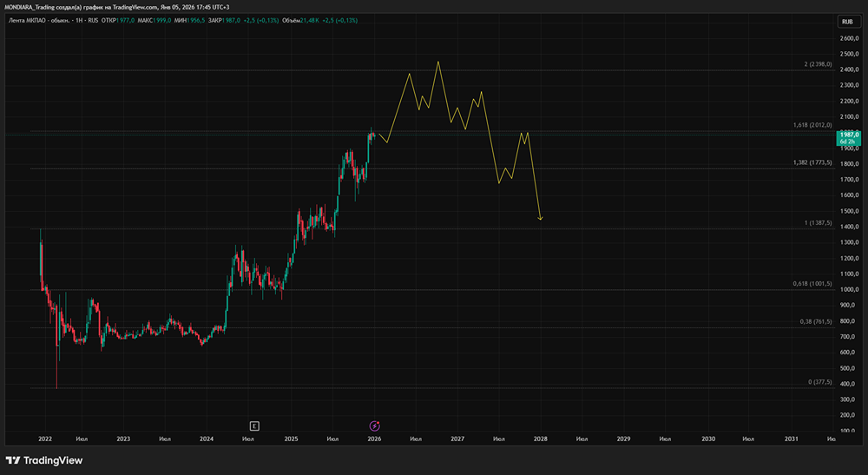This screenshot has height=475, width=868.
Task: Click the 2028 label on time axis
Action: point(540,439)
